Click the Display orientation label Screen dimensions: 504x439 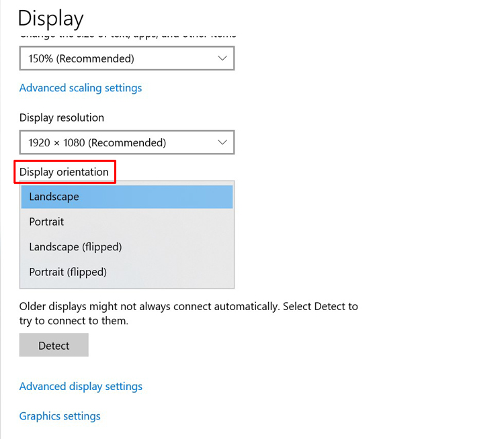tap(64, 172)
